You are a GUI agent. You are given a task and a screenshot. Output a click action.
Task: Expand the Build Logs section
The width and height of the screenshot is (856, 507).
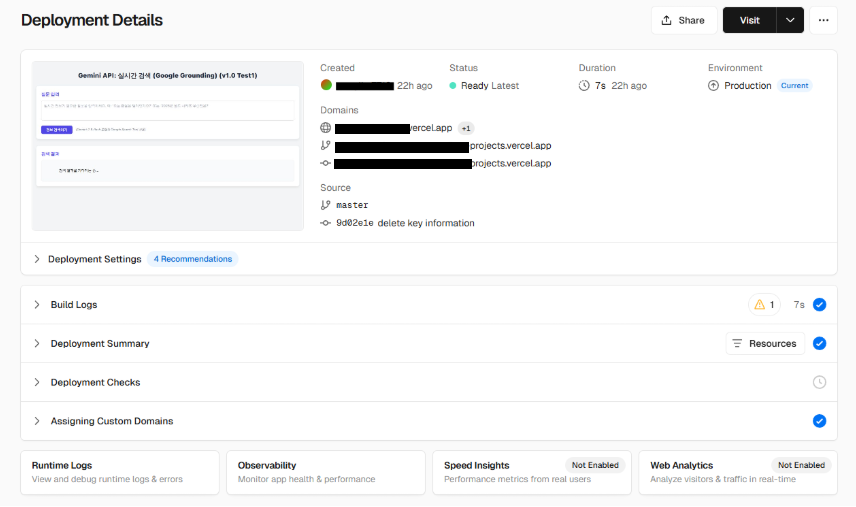429,305
